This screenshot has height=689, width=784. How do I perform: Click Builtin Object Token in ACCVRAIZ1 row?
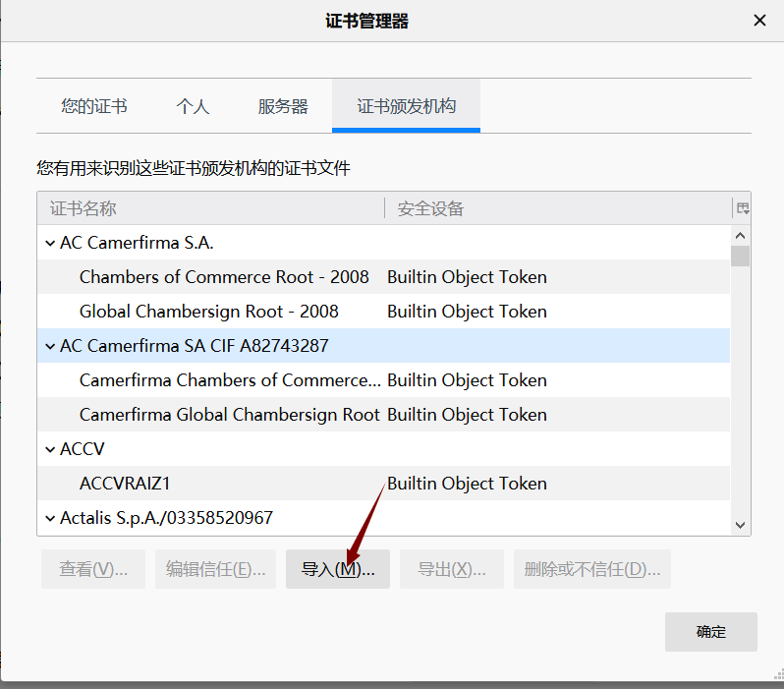467,484
